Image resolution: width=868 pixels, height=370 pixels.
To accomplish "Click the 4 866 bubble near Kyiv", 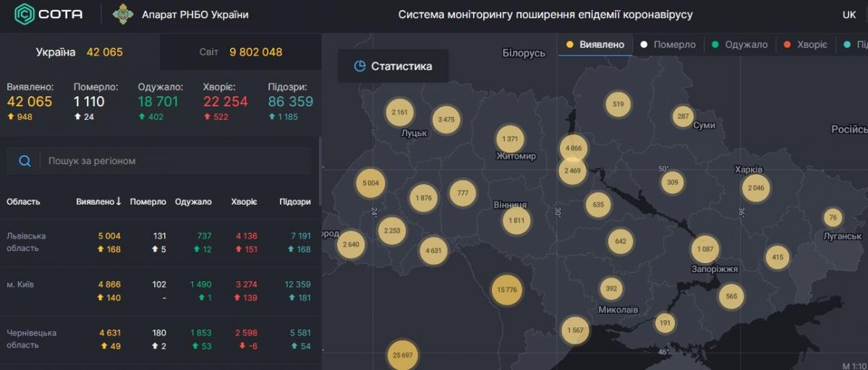I will [x=572, y=147].
